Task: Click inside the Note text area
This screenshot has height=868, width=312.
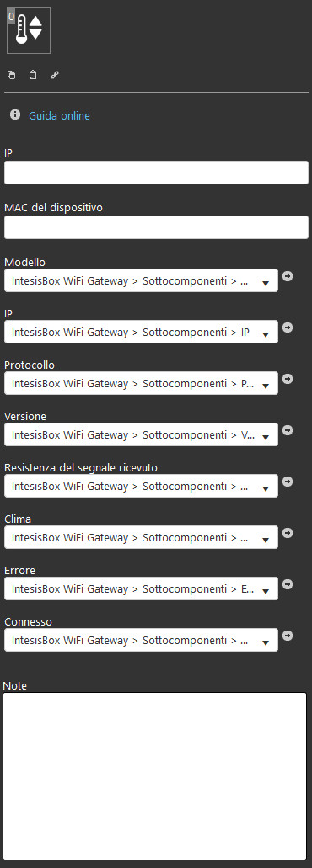Action: (154, 775)
